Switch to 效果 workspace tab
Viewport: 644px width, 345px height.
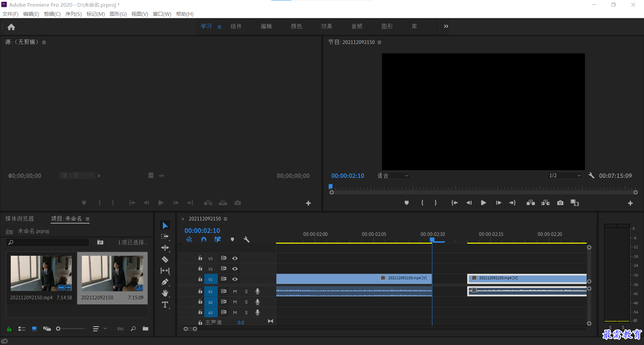pos(327,26)
